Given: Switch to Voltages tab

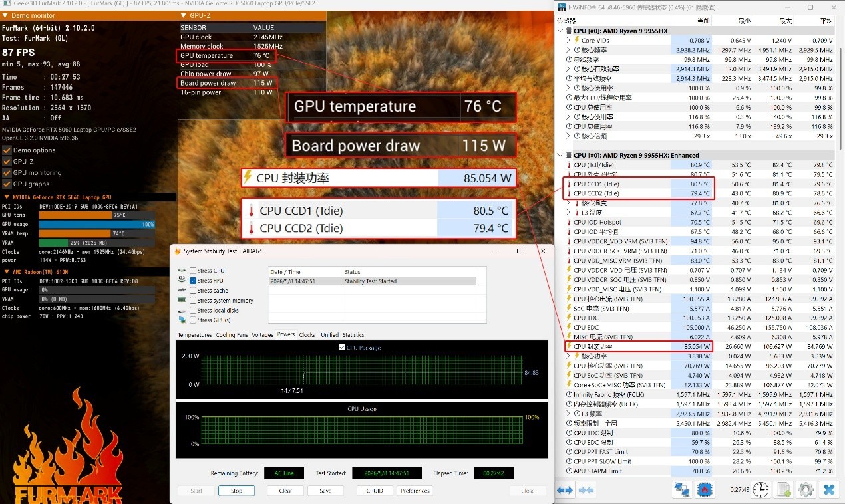Looking at the screenshot, I should point(263,335).
